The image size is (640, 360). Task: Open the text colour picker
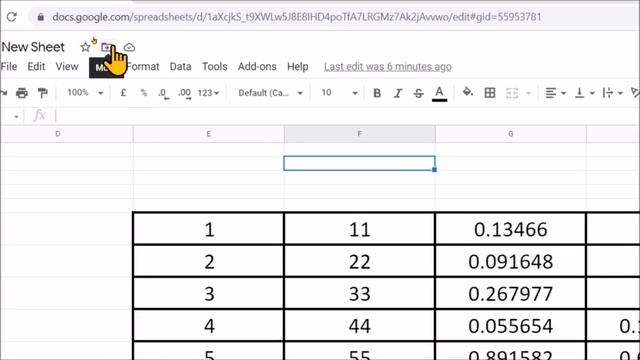(x=440, y=93)
